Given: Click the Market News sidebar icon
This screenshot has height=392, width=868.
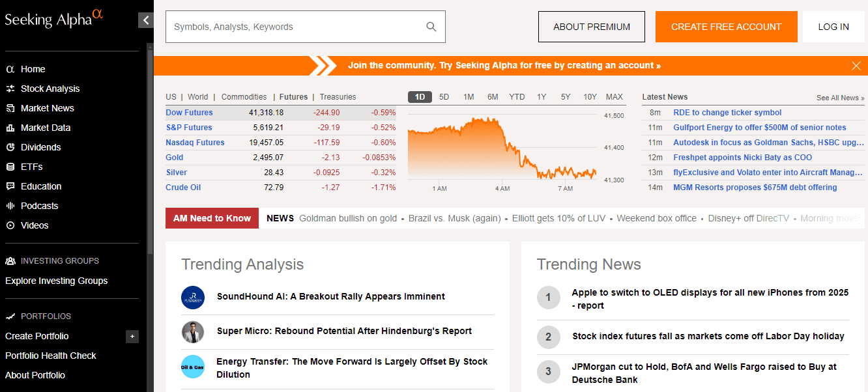Looking at the screenshot, I should [10, 108].
